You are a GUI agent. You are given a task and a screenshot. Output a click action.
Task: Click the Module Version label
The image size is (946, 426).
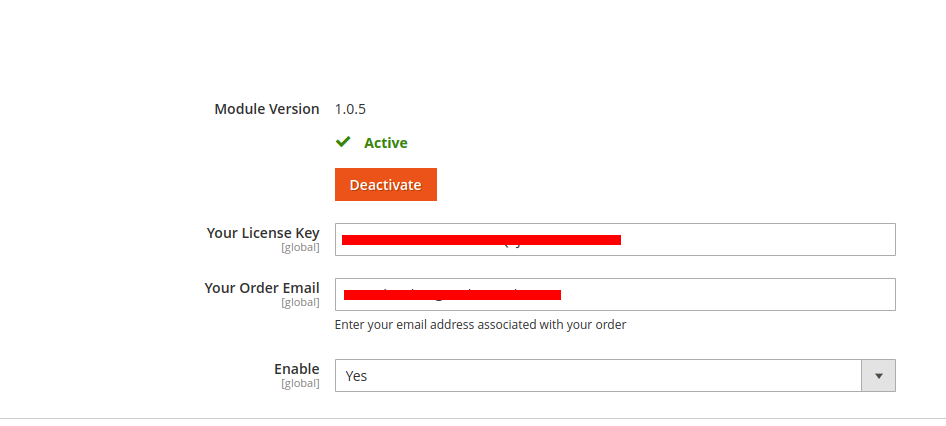point(267,109)
